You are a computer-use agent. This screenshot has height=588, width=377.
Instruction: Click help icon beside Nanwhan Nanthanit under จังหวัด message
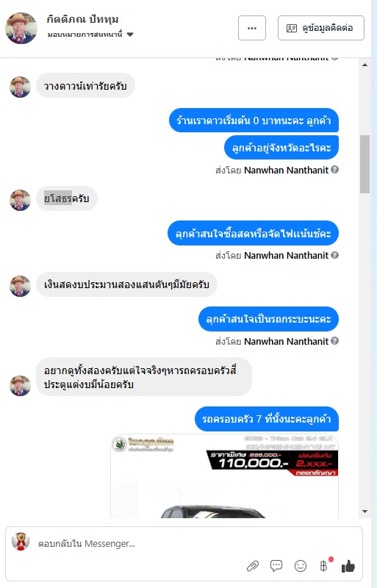pos(335,170)
